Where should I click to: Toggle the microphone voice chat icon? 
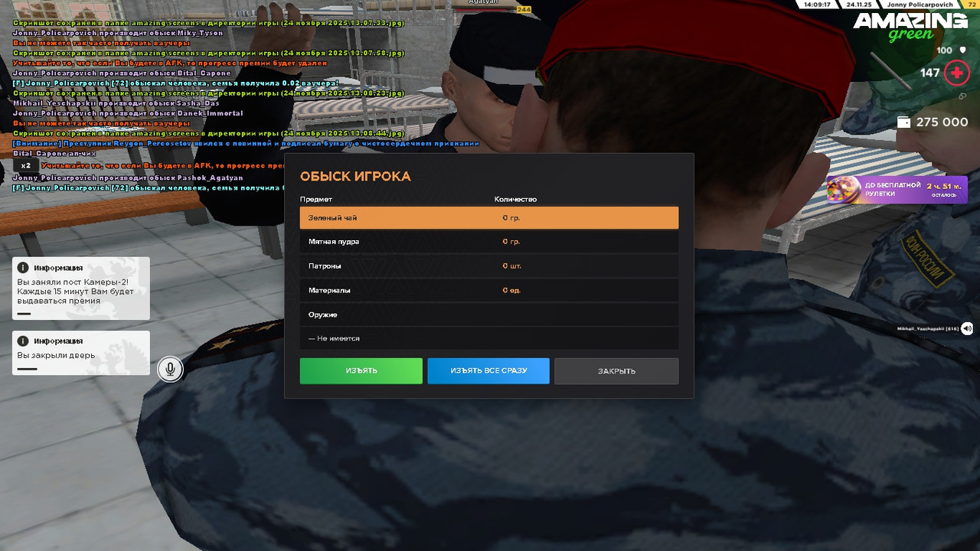[171, 370]
